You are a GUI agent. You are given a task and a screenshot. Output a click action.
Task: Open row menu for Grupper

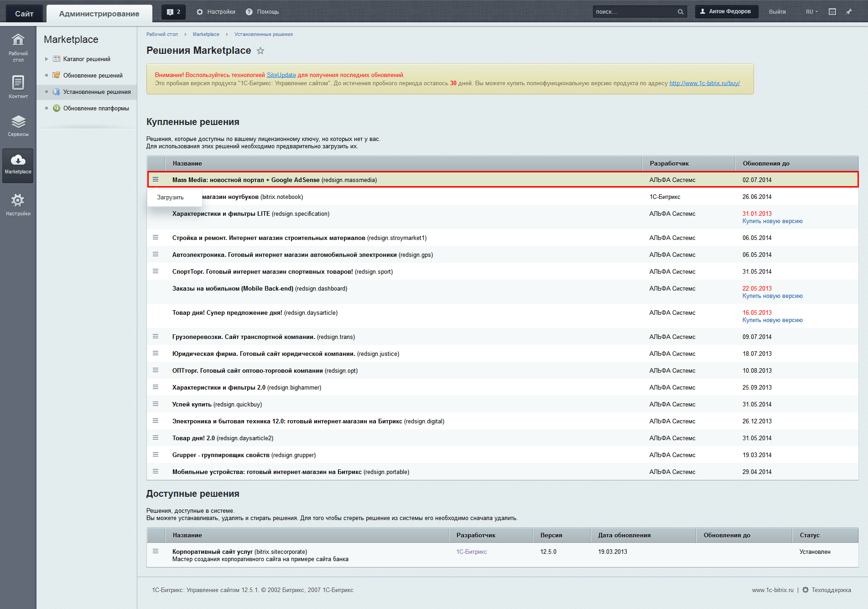click(x=156, y=455)
